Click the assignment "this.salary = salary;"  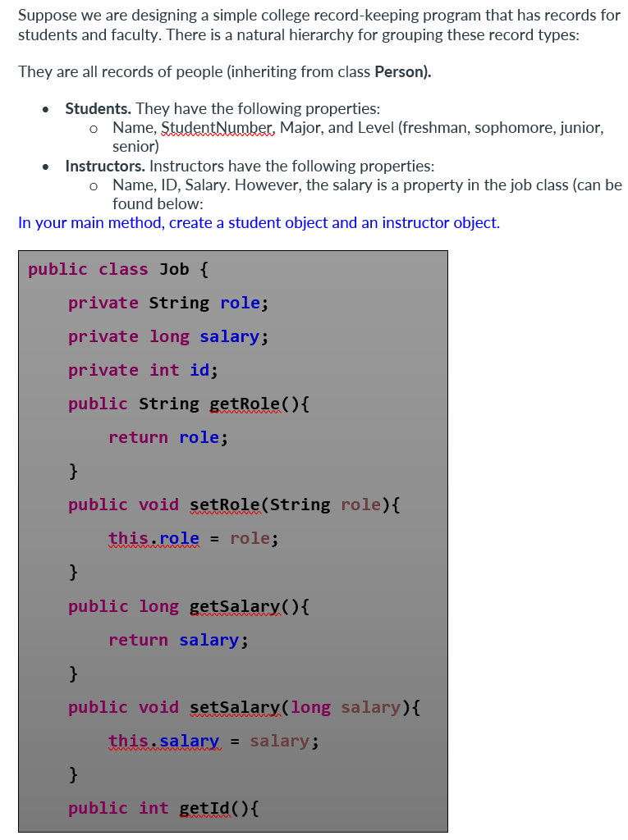(214, 742)
